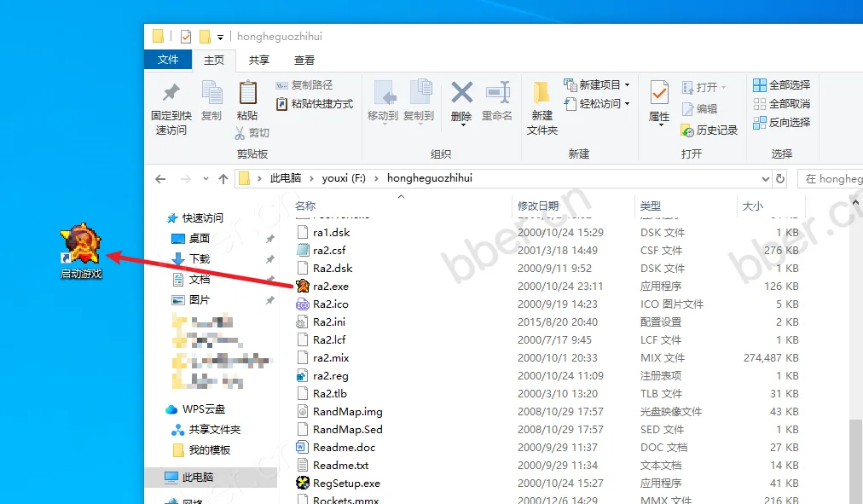Click the 复制到 ribbon icon
The image size is (863, 504).
(x=420, y=92)
